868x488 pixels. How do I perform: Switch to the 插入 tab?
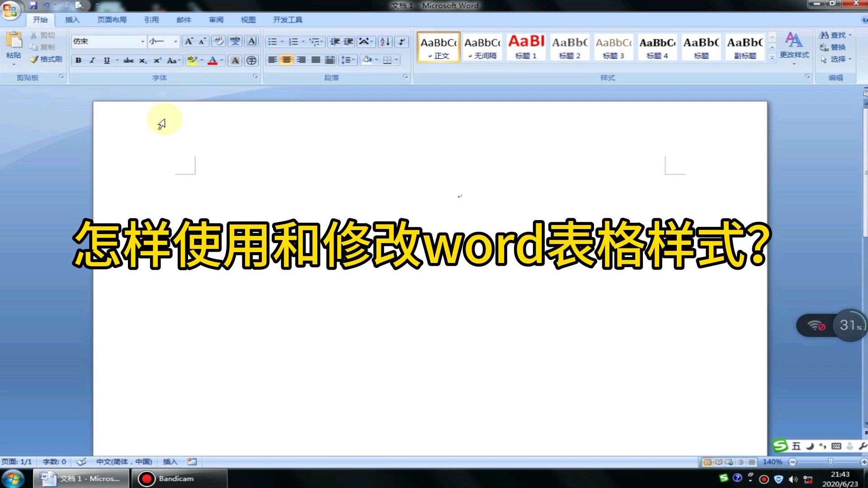(x=72, y=19)
